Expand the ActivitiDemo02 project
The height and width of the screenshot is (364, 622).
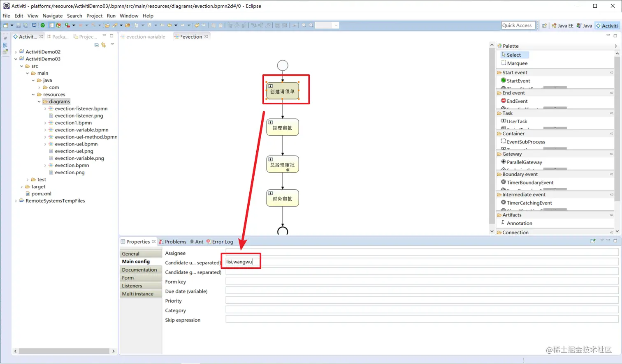(16, 52)
